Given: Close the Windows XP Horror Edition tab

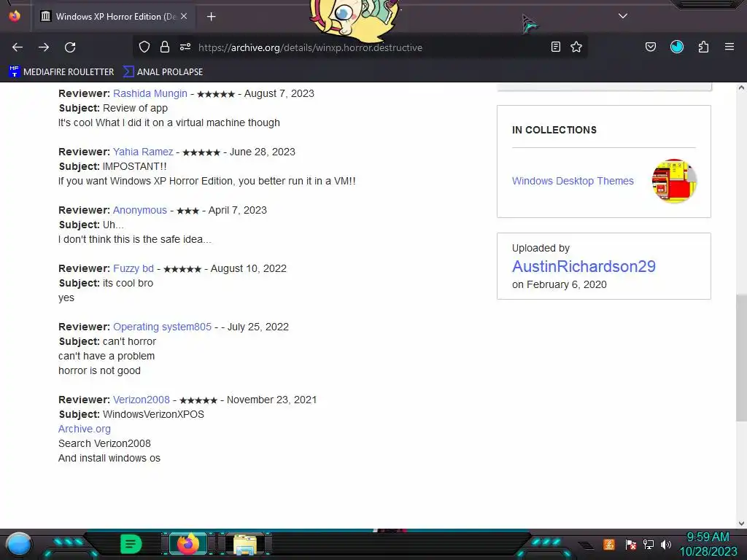Looking at the screenshot, I should coord(184,16).
